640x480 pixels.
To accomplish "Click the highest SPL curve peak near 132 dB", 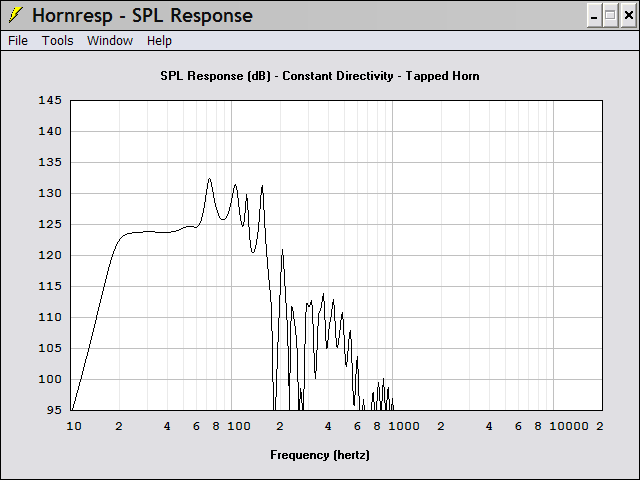I will click(209, 179).
